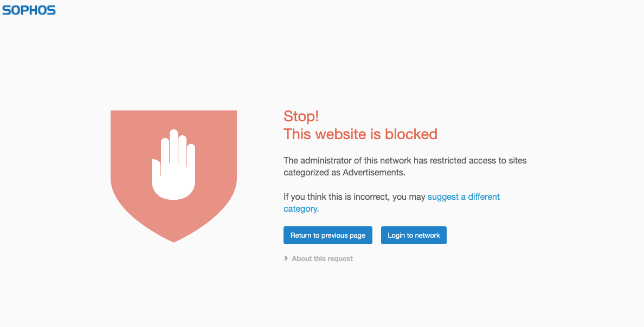Click the pointed bottom tip of the shield
The image size is (644, 327).
click(x=173, y=240)
